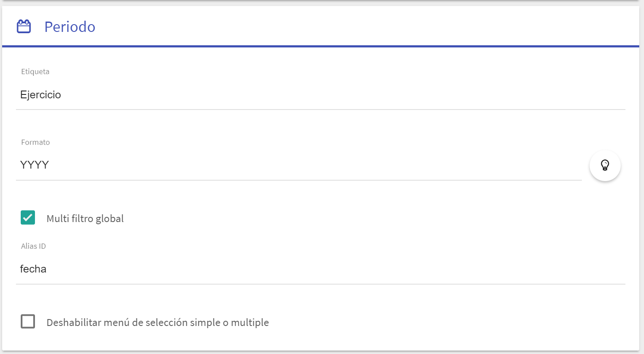The width and height of the screenshot is (644, 354).
Task: Click on the fecha alias text
Action: click(33, 269)
